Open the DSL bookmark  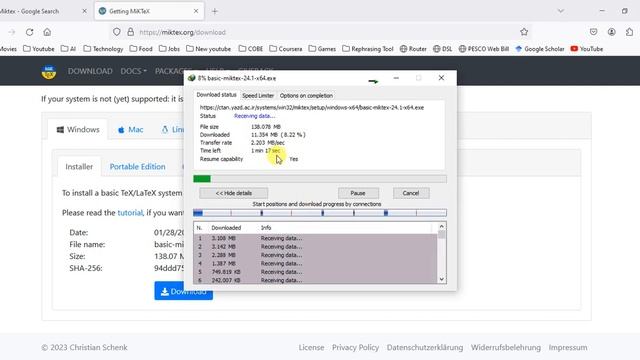(442, 49)
